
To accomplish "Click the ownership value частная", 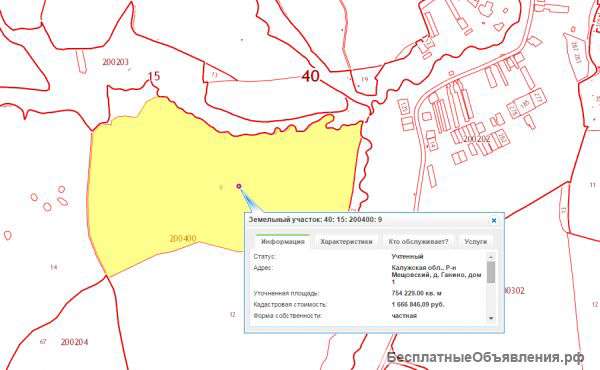I will pos(404,316).
